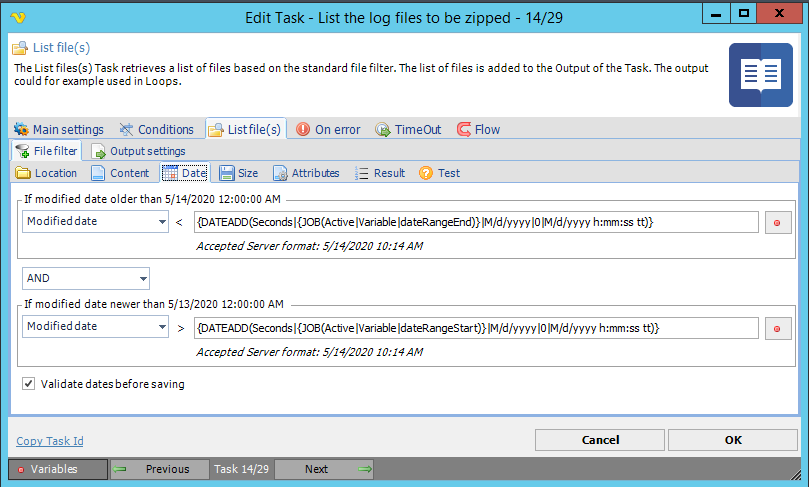This screenshot has height=487, width=809.
Task: Toggle Validate dates before saving checkbox
Action: click(28, 383)
